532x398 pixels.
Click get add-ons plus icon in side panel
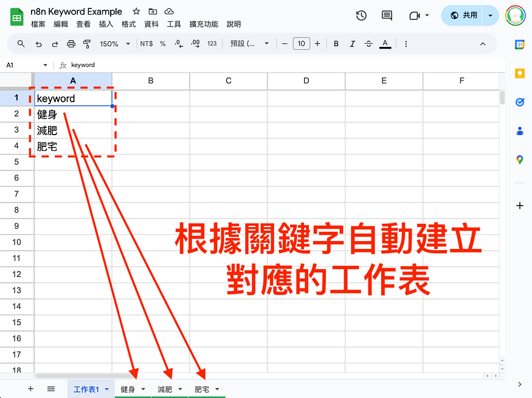519,206
